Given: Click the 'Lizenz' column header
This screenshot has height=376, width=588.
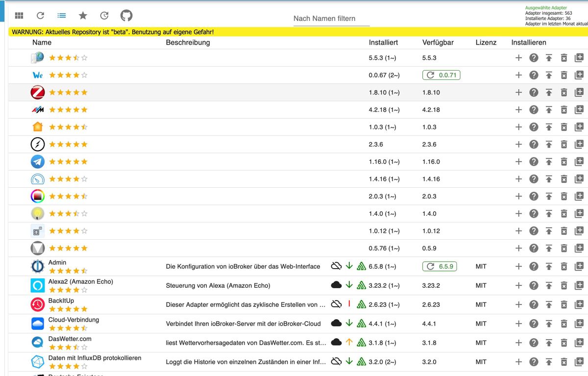Looking at the screenshot, I should [x=486, y=43].
